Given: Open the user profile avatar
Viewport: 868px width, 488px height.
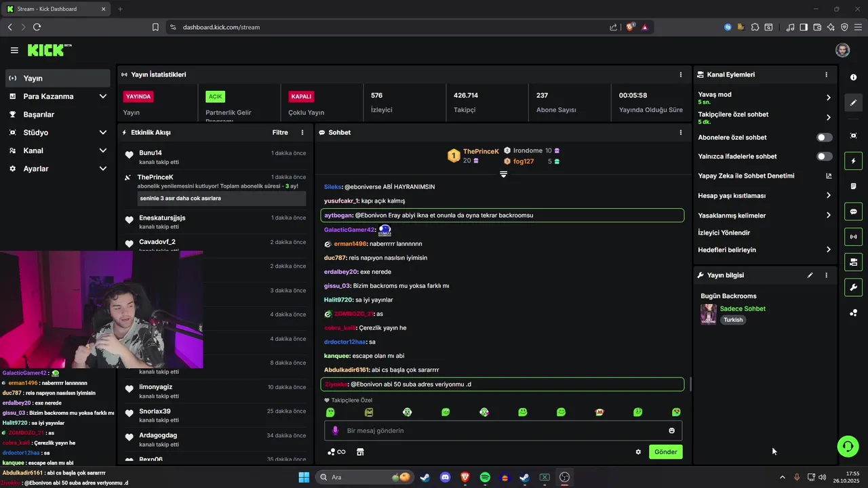Looking at the screenshot, I should tap(842, 50).
